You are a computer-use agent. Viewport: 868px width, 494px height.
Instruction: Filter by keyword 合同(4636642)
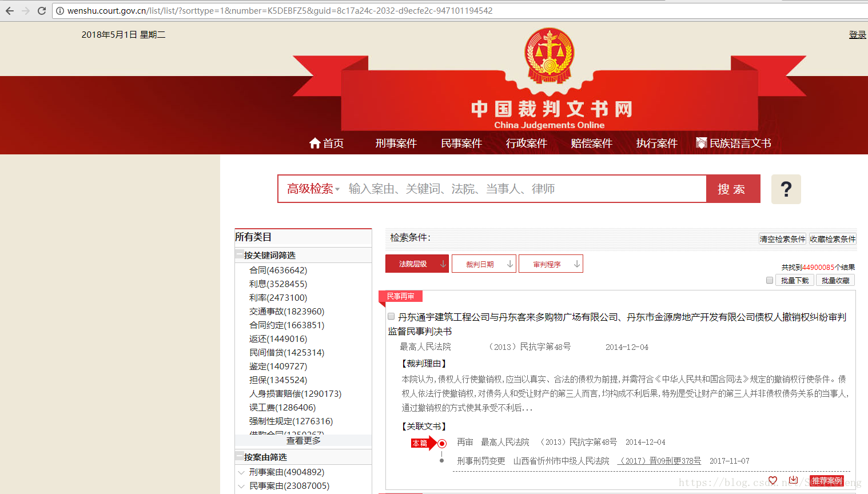click(x=278, y=270)
